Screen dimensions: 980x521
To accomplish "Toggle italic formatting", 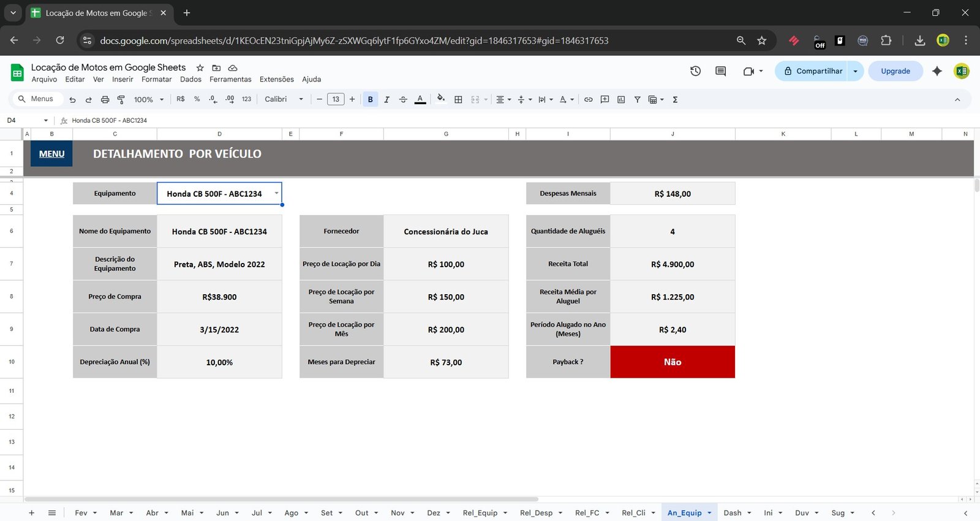I will pyautogui.click(x=386, y=99).
